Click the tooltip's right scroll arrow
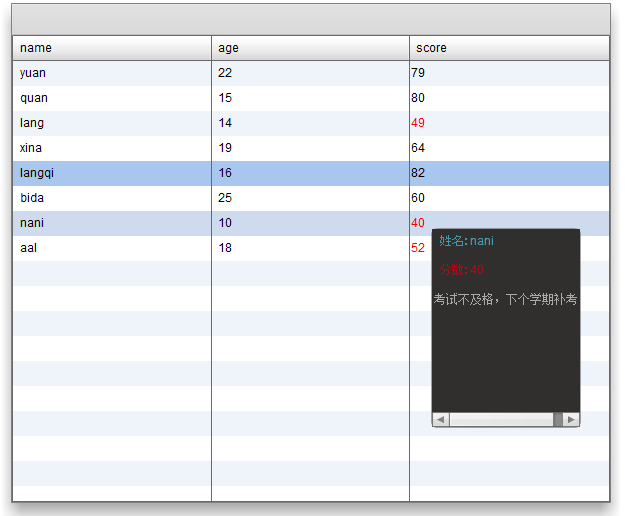Viewport: 625px width, 516px height. (571, 420)
